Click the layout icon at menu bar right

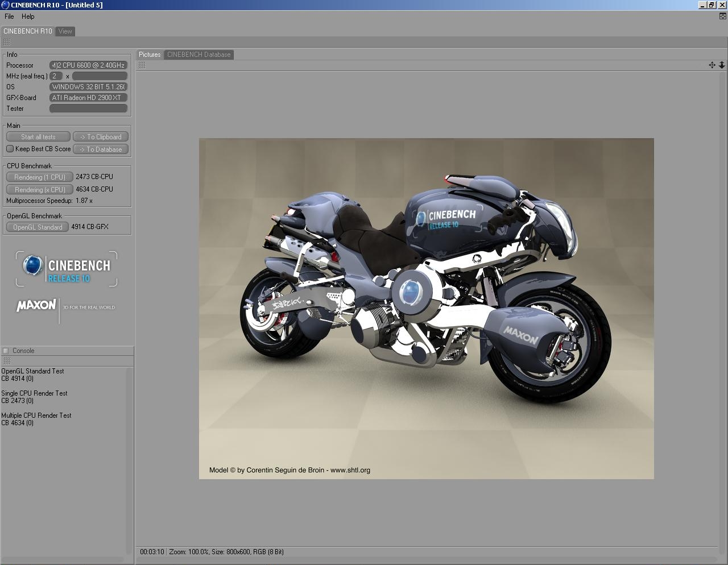click(723, 16)
